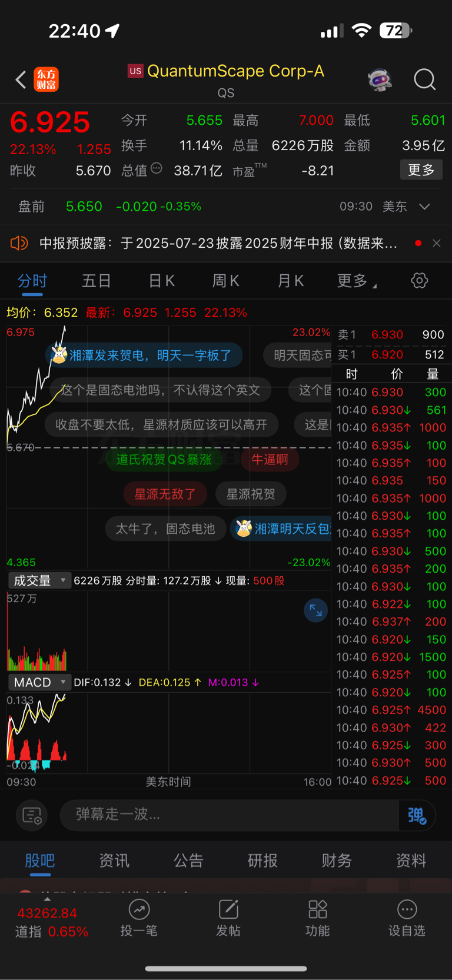Tap the DIF:0.132 MACD readout
This screenshot has height=980, width=452.
103,682
